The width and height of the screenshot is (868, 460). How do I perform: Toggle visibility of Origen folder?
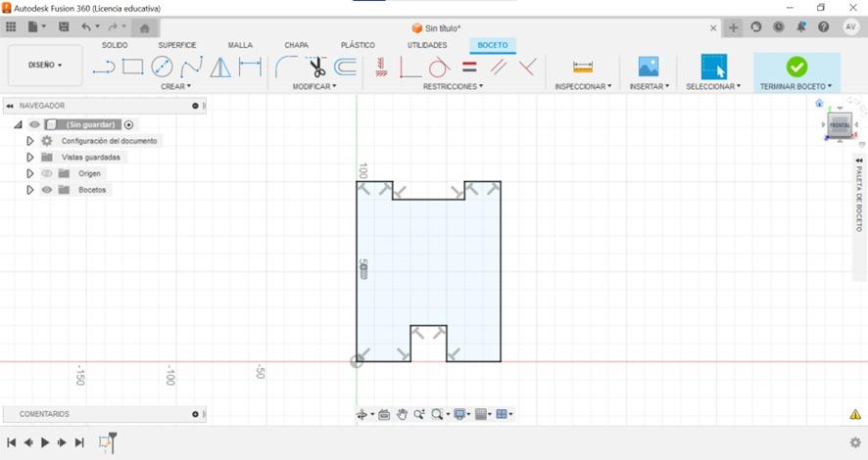click(x=47, y=173)
